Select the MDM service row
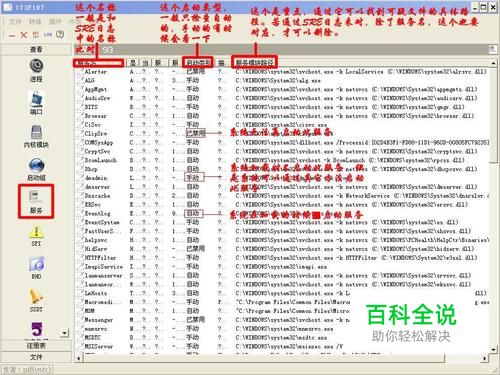Image resolution: width=500 pixels, height=375 pixels. [x=282, y=311]
